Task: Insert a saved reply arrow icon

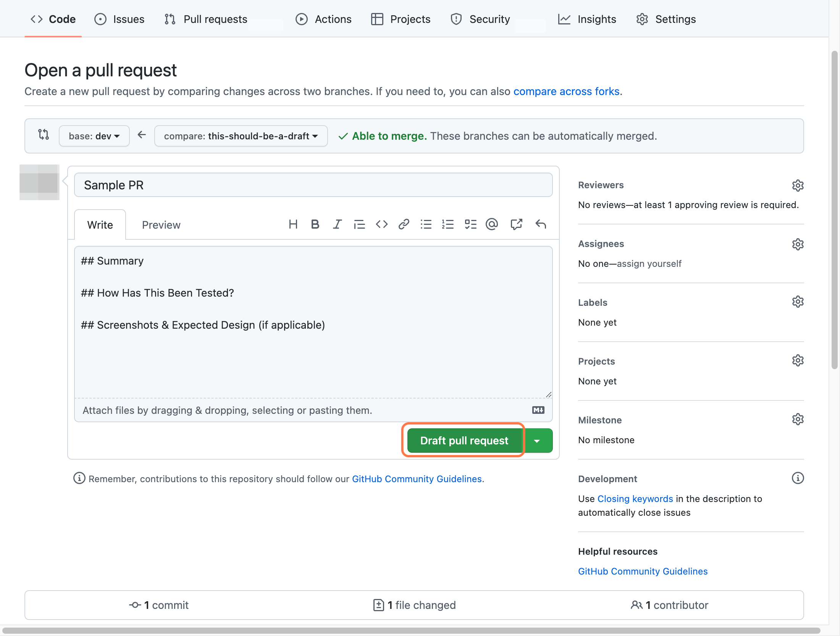Action: pyautogui.click(x=541, y=224)
